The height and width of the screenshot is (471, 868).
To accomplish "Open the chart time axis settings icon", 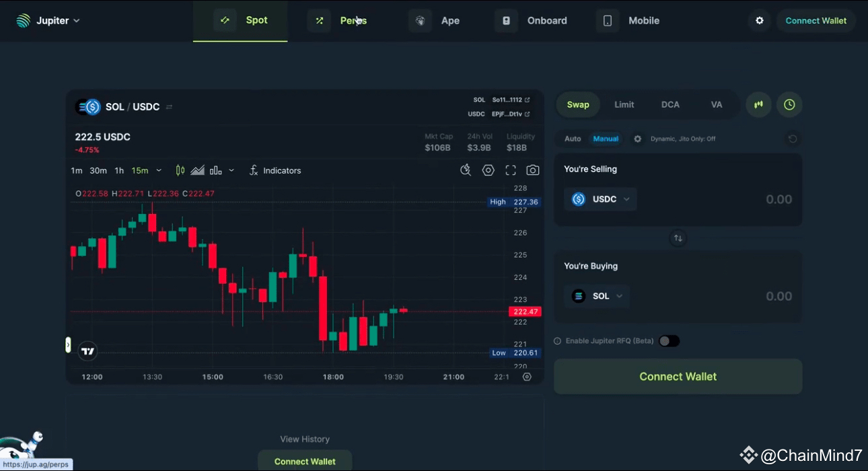I will tap(527, 377).
